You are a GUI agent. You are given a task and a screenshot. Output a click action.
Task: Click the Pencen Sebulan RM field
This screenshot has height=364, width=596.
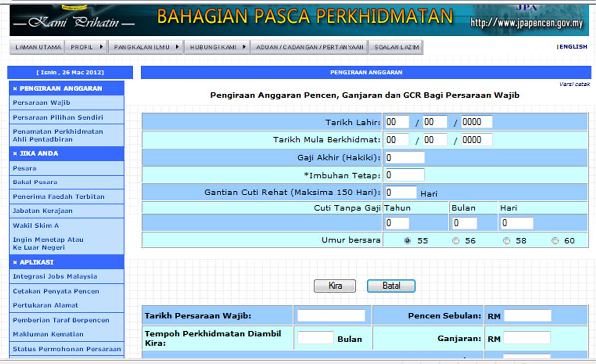click(x=528, y=315)
